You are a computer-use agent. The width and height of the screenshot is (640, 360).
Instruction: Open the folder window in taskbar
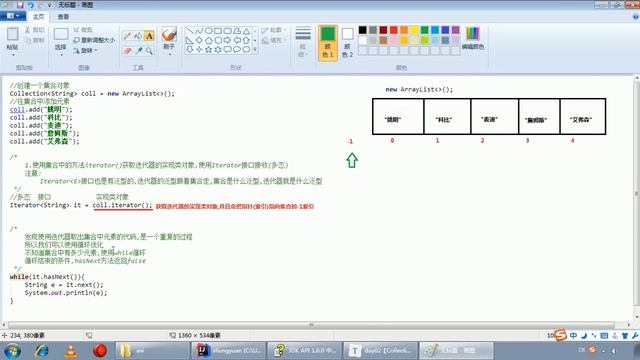[152, 351]
